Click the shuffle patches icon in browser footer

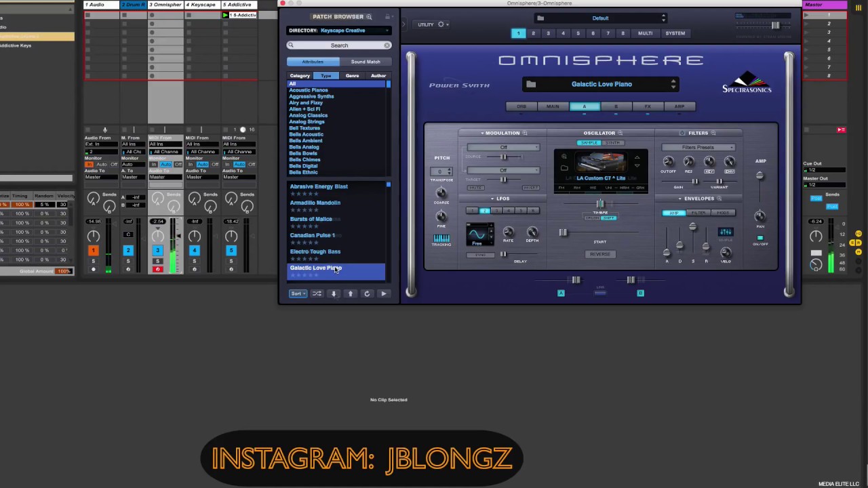coord(317,293)
